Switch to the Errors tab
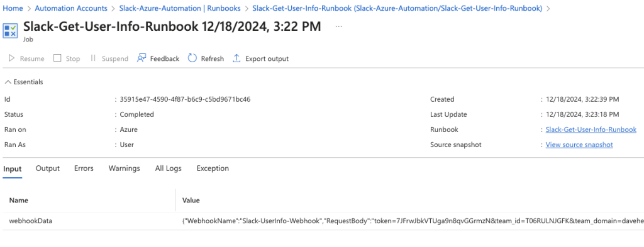 pyautogui.click(x=84, y=168)
